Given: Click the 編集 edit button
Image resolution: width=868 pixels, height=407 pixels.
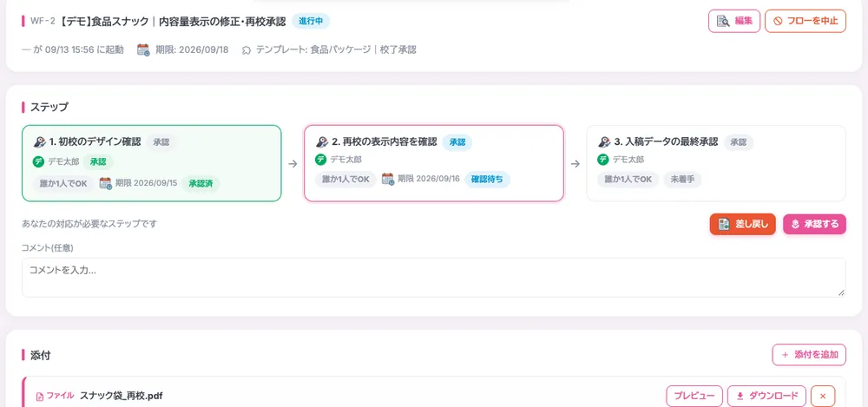Looking at the screenshot, I should pos(734,21).
